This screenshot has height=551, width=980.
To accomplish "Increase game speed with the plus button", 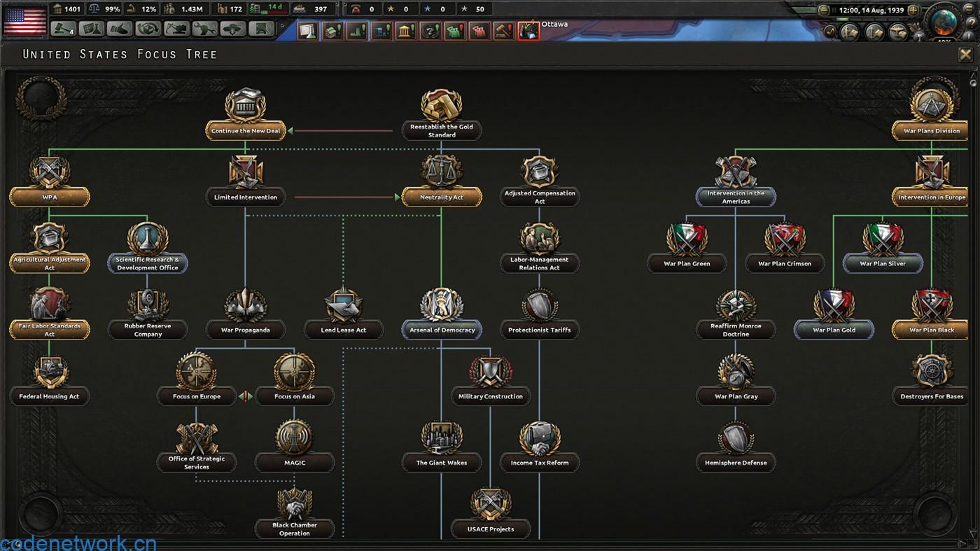I will pyautogui.click(x=913, y=11).
